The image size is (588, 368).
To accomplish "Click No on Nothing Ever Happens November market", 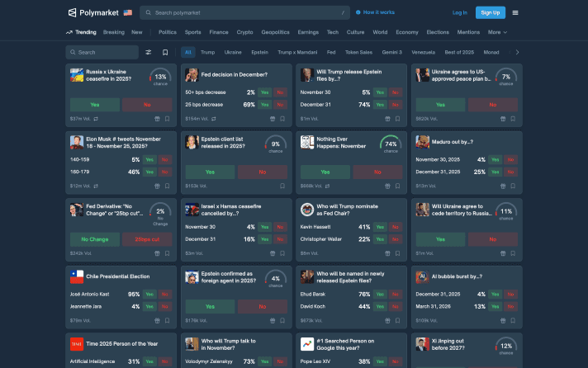I will point(377,172).
